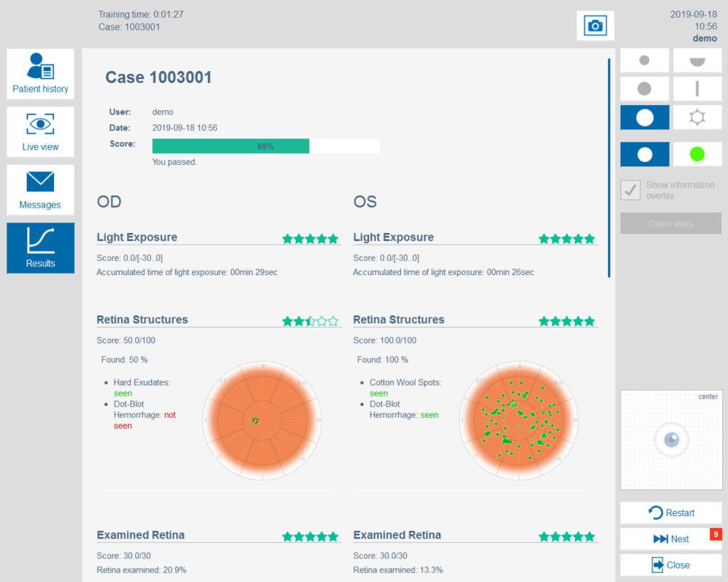
Task: Switch to Live view
Action: point(40,131)
